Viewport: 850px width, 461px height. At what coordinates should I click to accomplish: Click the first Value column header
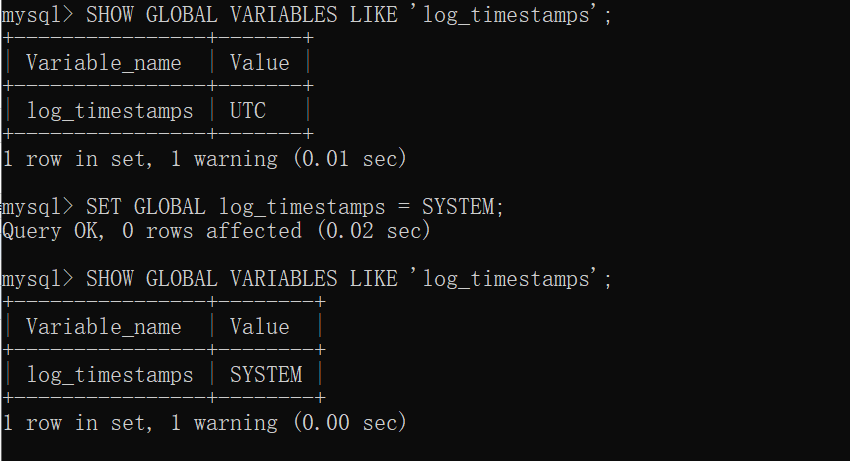click(x=260, y=63)
